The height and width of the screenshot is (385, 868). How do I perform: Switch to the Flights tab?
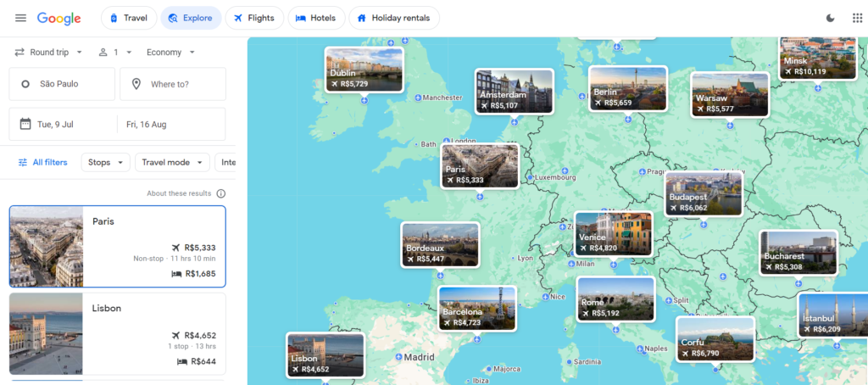coord(253,18)
